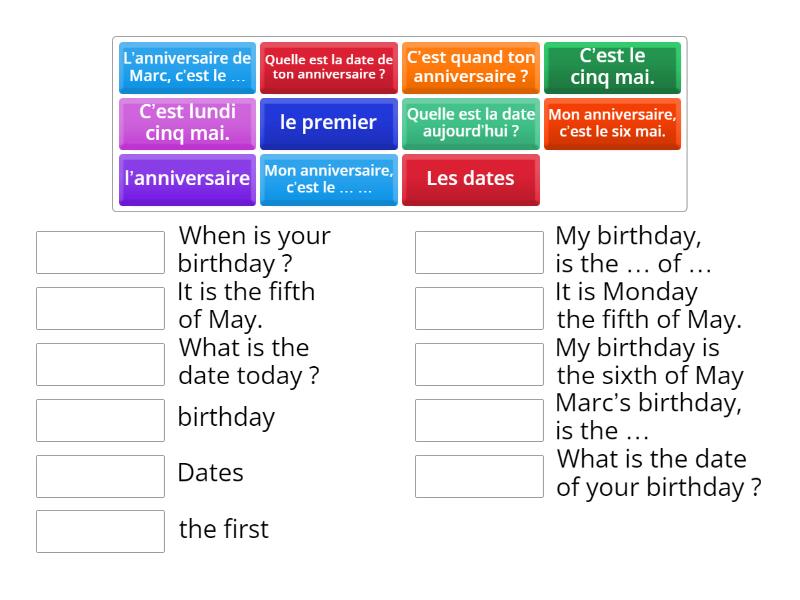Click the purple 'l'anniversaire' tile

pos(187,179)
